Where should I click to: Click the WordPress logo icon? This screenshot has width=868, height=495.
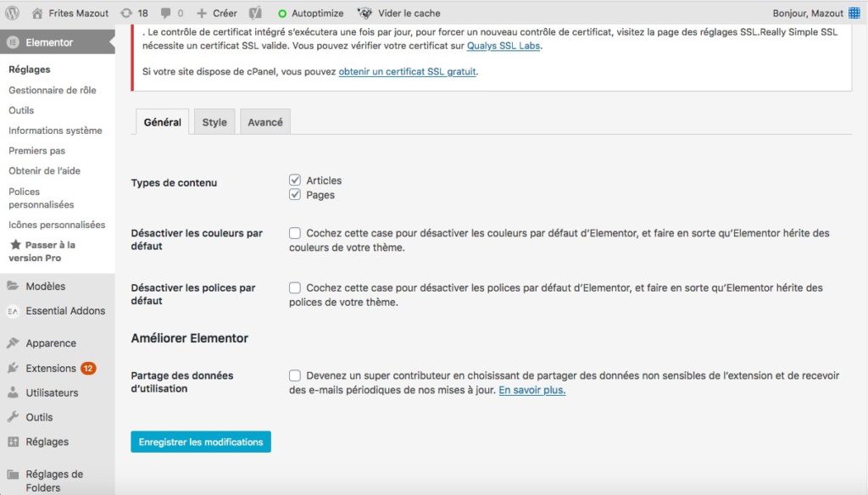pos(12,13)
